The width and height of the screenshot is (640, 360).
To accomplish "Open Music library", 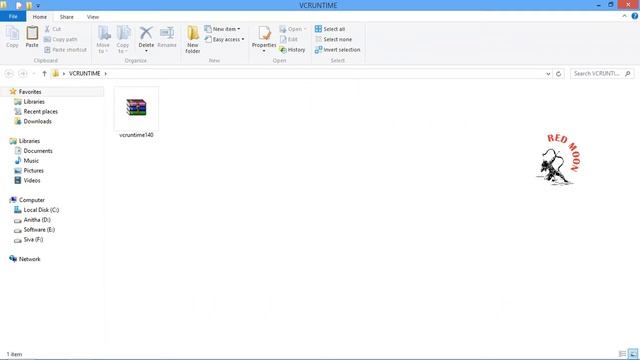I will coord(31,160).
